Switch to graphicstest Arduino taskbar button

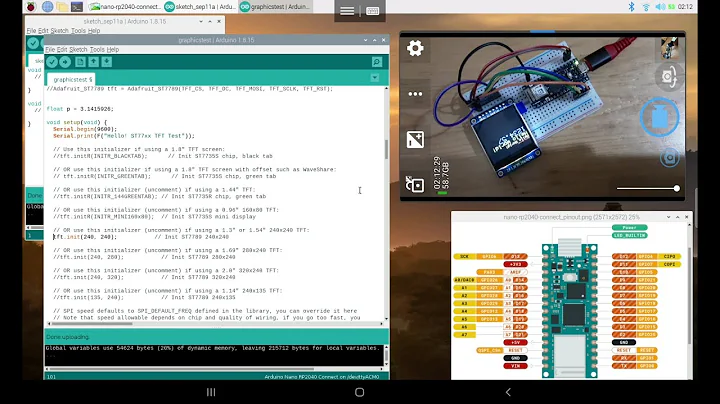coord(276,6)
